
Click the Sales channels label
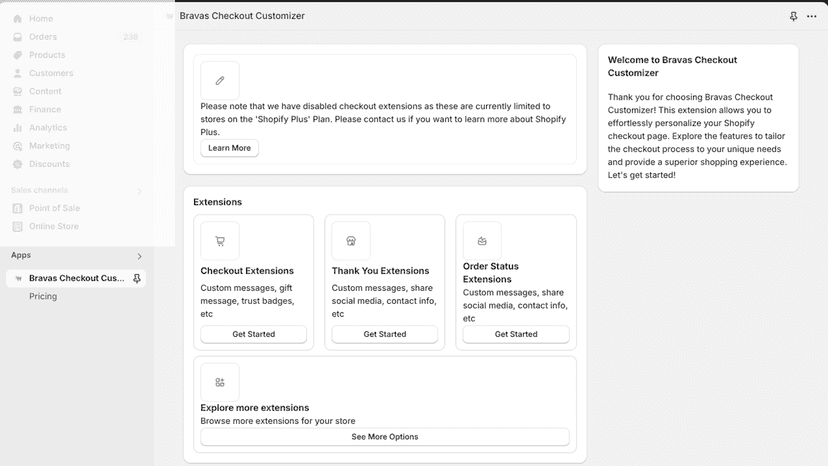coord(40,190)
